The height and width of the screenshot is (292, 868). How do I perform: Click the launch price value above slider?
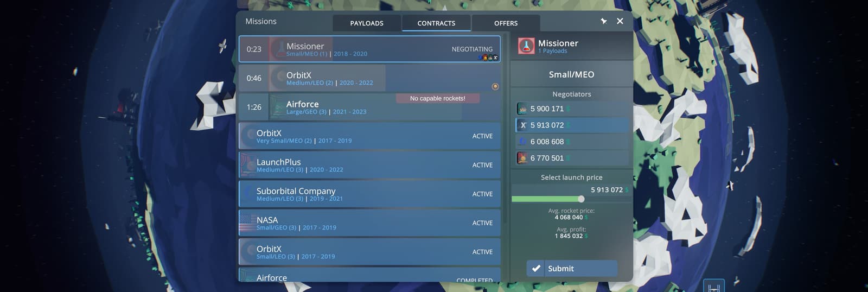[x=610, y=189]
